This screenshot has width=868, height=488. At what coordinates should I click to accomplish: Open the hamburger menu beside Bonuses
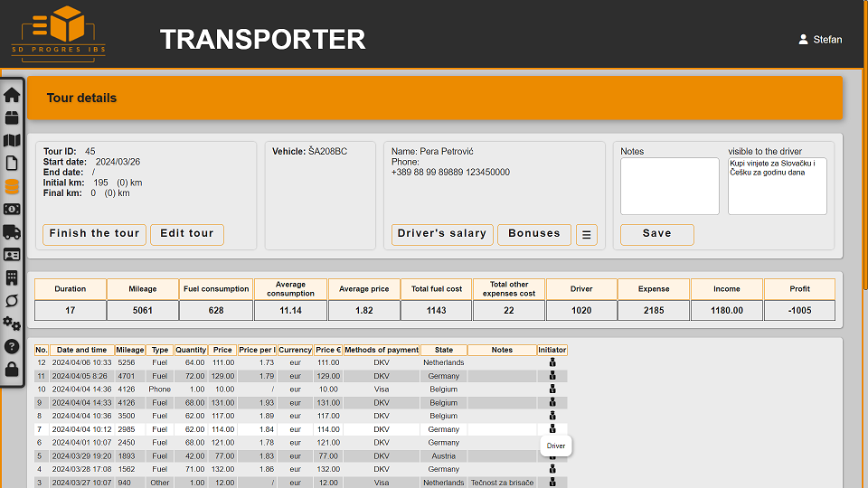click(x=586, y=234)
